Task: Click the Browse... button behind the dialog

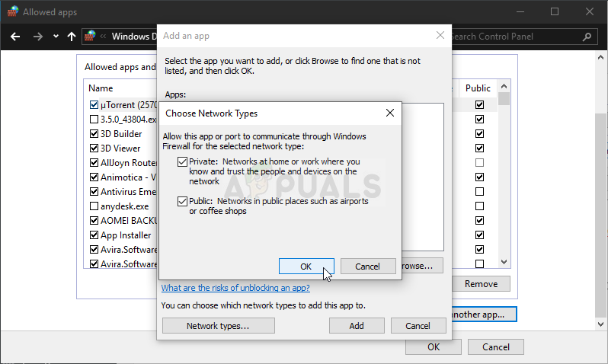Action: pyautogui.click(x=422, y=266)
